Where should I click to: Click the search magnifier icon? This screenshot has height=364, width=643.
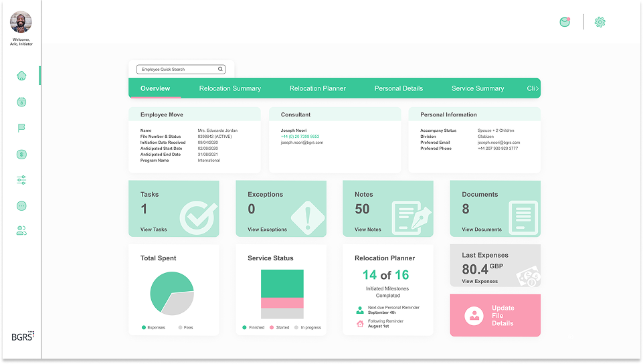pos(220,70)
